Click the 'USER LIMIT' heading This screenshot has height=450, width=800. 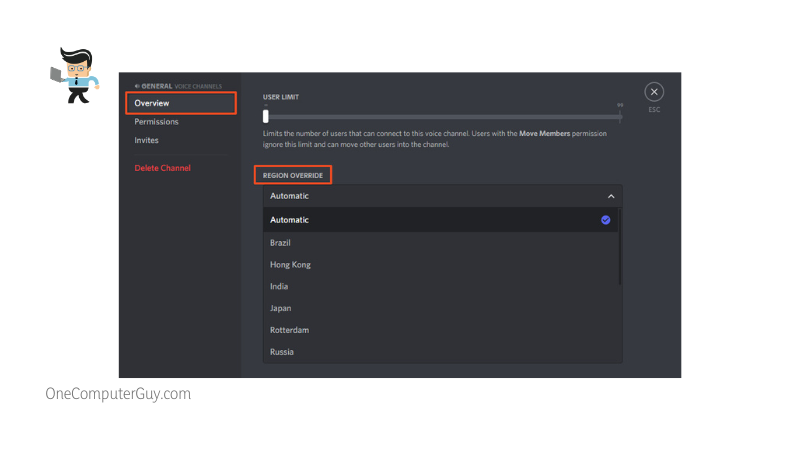coord(281,97)
